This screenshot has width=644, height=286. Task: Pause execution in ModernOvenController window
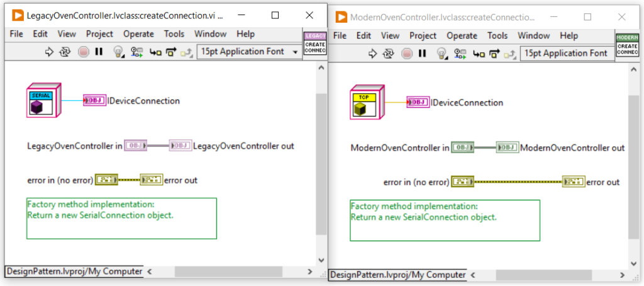coord(422,54)
